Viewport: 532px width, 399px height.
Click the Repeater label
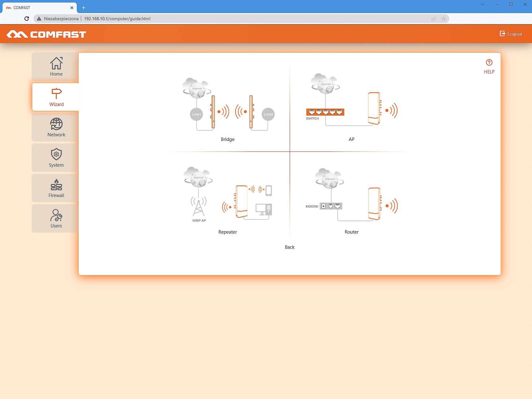[228, 232]
